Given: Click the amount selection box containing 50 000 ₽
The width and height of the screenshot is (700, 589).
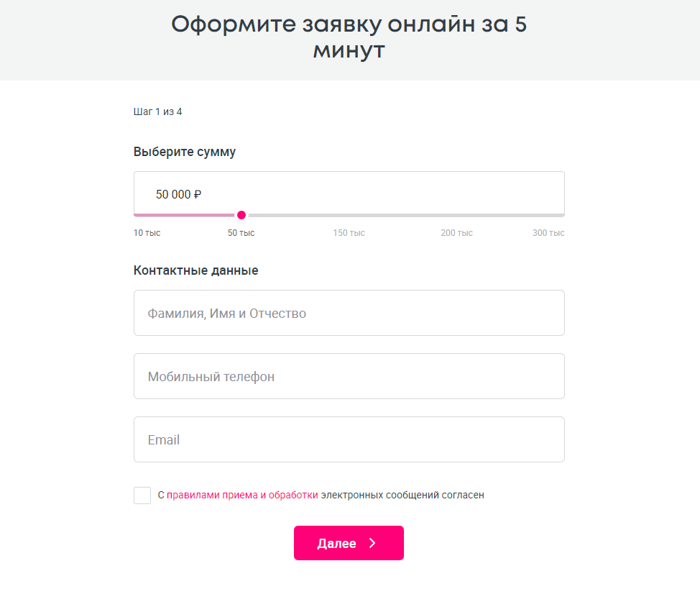Looking at the screenshot, I should pyautogui.click(x=349, y=193).
